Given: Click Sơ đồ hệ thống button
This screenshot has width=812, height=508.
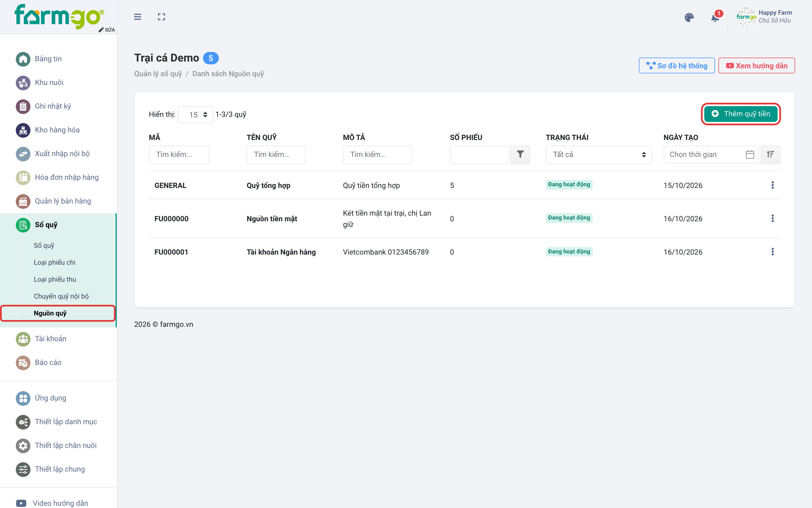Looking at the screenshot, I should click(x=677, y=65).
